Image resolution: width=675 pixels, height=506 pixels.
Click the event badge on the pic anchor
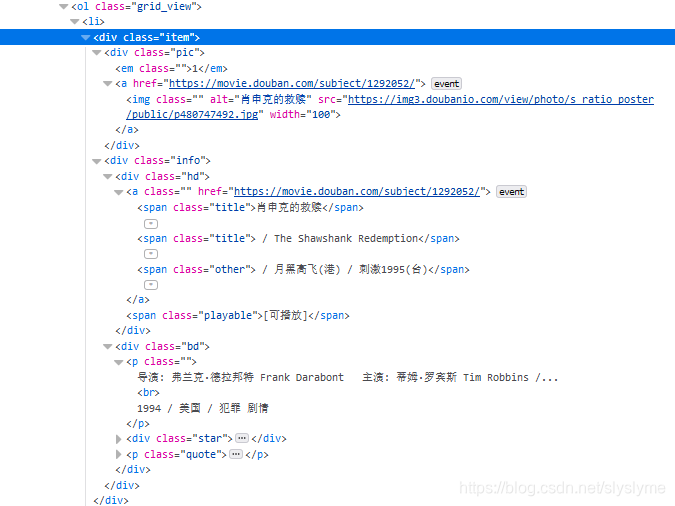(x=446, y=84)
